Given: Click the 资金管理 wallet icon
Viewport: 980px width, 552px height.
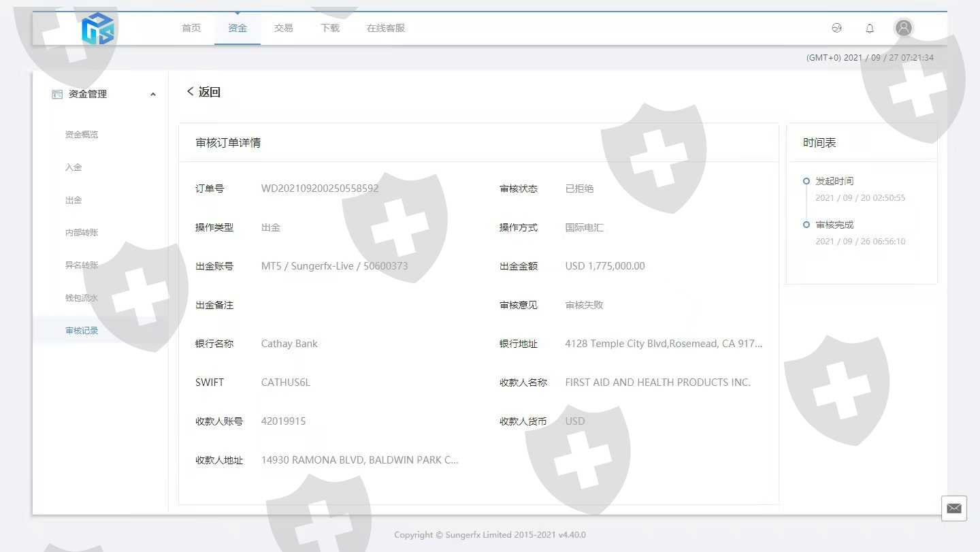Looking at the screenshot, I should pos(57,94).
